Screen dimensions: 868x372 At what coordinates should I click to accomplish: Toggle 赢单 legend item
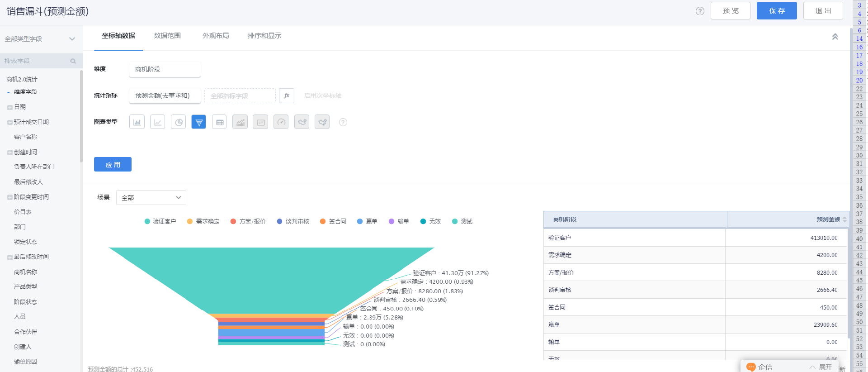[367, 221]
